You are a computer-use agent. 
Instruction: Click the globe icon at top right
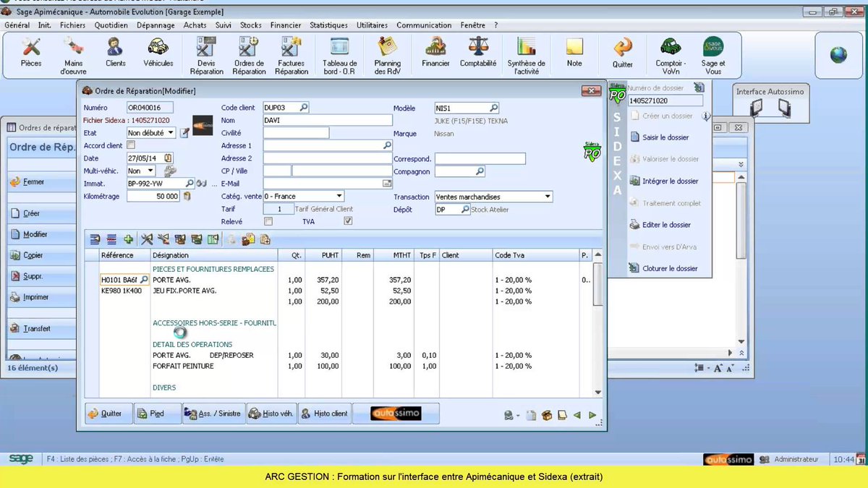pyautogui.click(x=838, y=55)
